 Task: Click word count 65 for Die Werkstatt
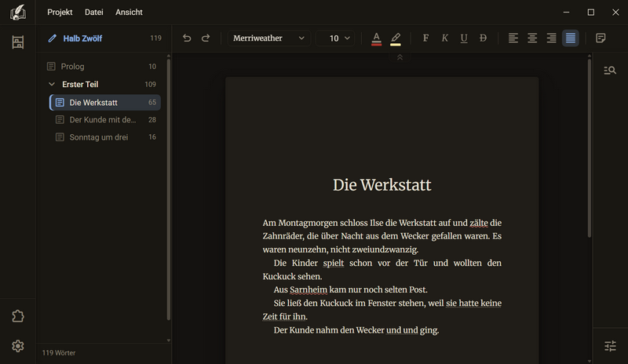pyautogui.click(x=152, y=103)
